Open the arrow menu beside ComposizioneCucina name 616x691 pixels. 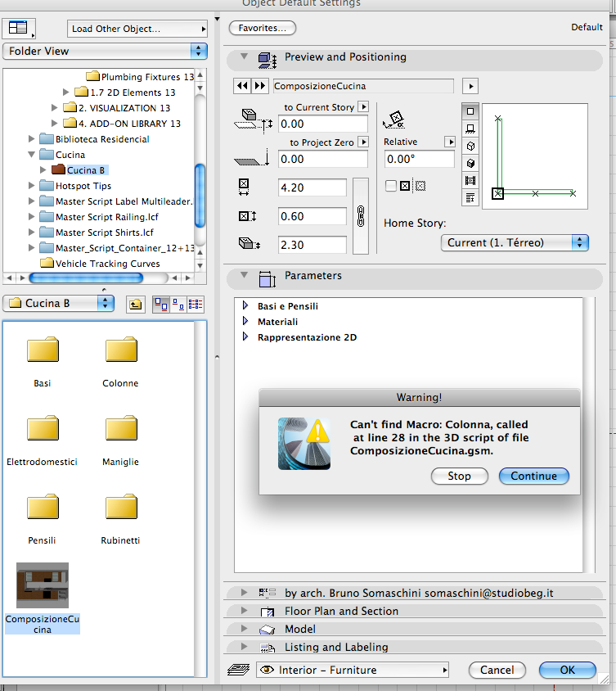click(470, 86)
